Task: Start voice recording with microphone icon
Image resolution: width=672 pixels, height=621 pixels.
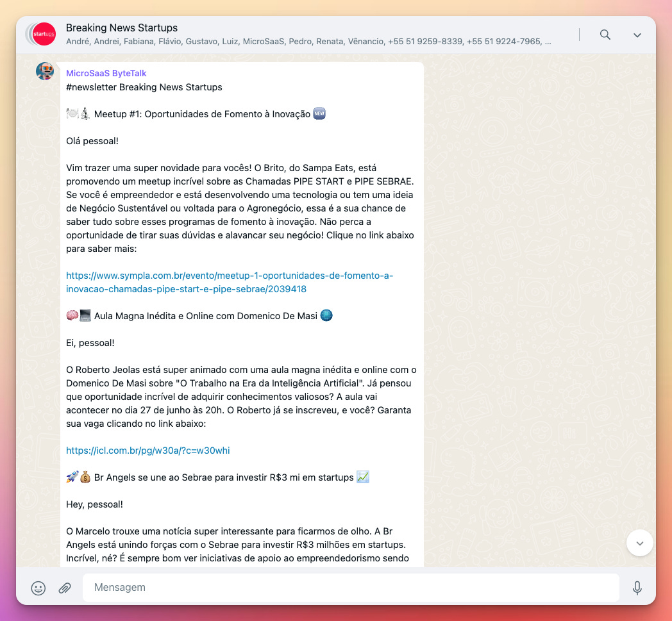Action: [637, 588]
